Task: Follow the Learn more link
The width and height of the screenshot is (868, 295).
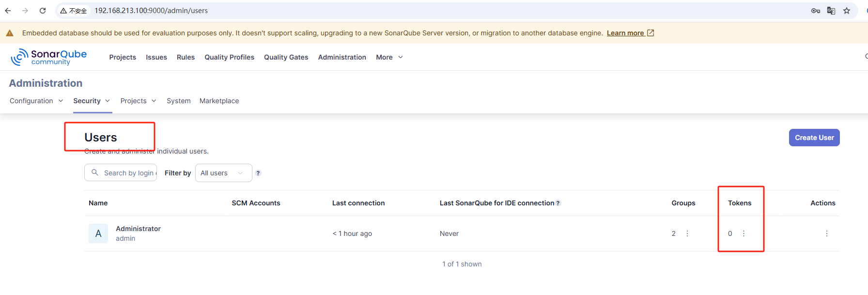Action: pyautogui.click(x=630, y=33)
